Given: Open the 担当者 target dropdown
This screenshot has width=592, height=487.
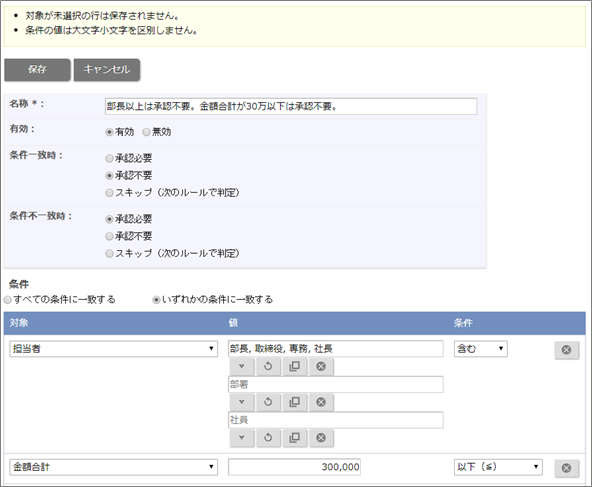Looking at the screenshot, I should (113, 349).
